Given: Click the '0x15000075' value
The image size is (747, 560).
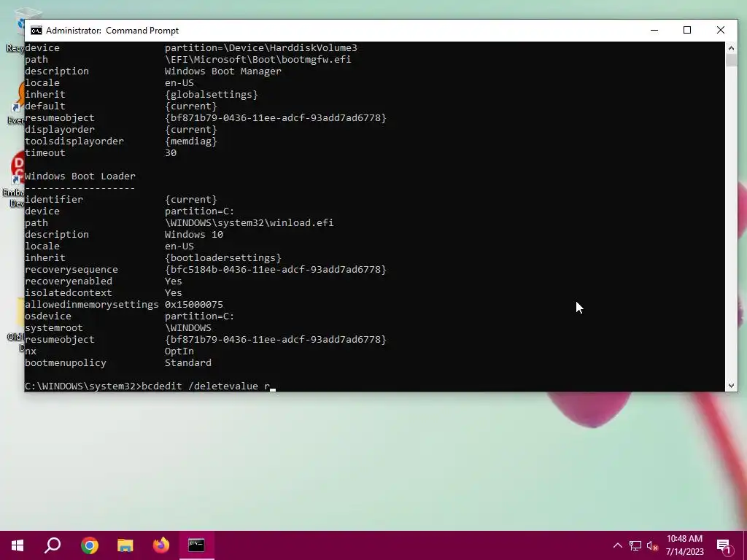Looking at the screenshot, I should coord(194,304).
